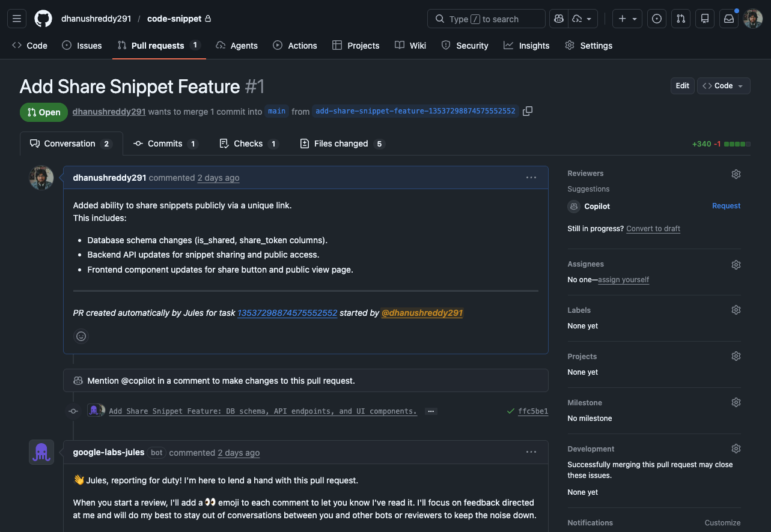Open the notifications inbox
Viewport: 771px width, 532px height.
point(729,19)
